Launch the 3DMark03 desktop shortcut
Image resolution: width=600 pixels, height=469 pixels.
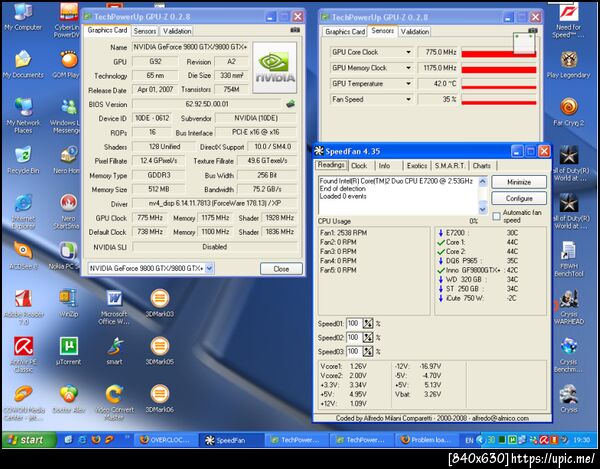160,303
